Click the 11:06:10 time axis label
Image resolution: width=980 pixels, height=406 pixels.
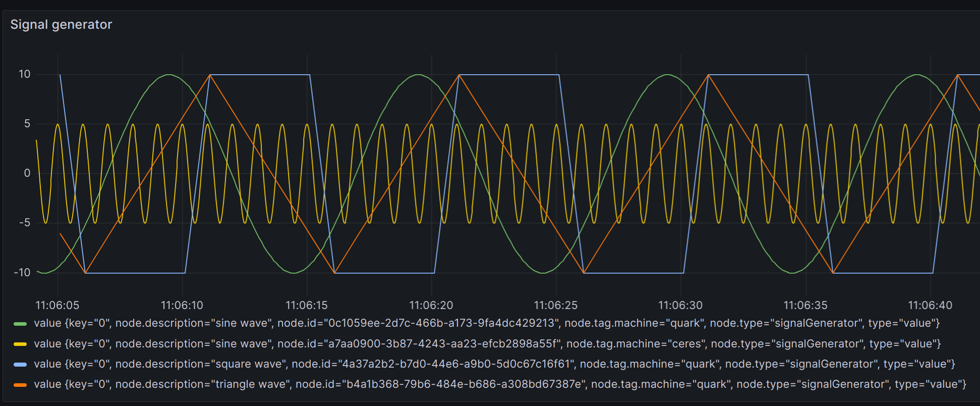tap(182, 305)
